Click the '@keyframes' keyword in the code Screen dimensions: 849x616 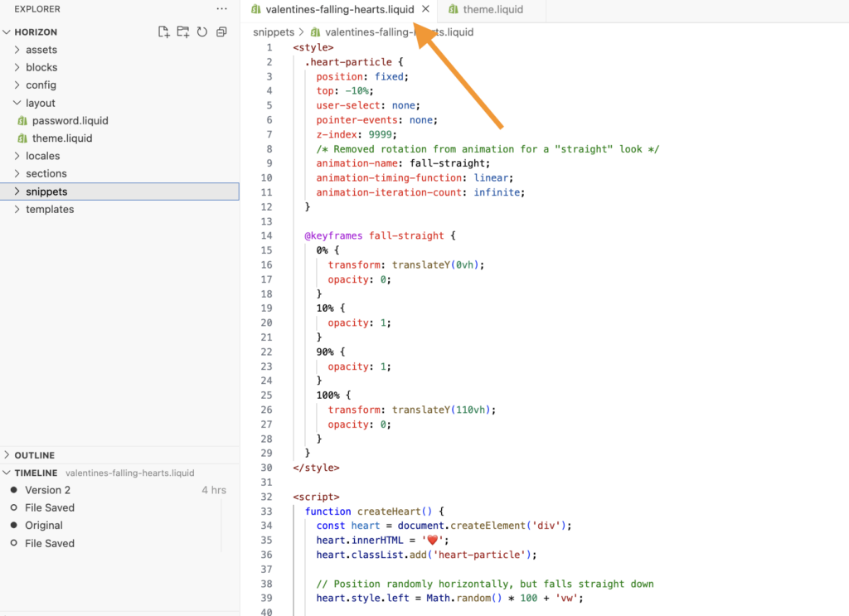coord(333,236)
